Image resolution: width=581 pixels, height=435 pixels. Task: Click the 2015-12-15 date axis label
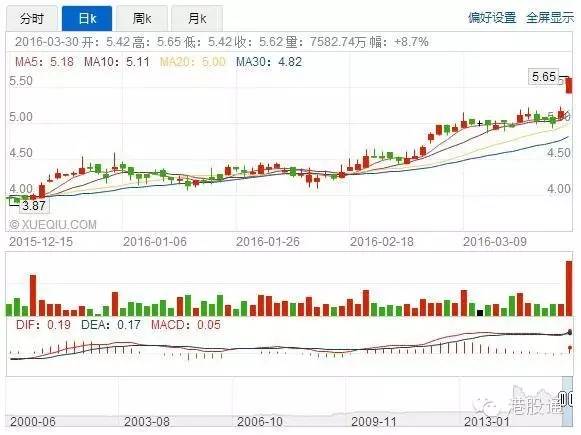point(41,242)
